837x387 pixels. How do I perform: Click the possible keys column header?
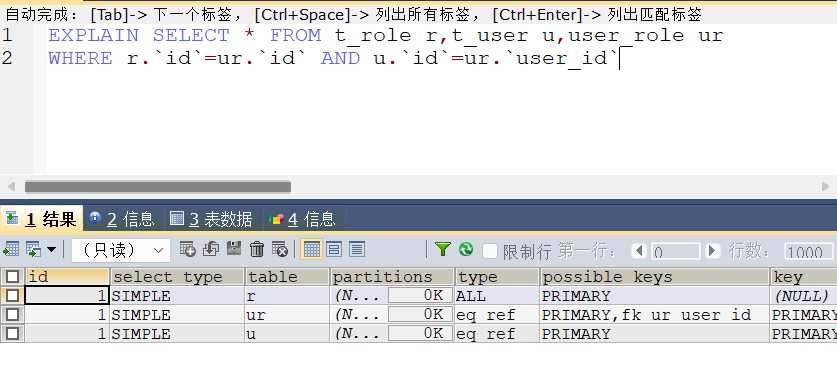tap(654, 277)
